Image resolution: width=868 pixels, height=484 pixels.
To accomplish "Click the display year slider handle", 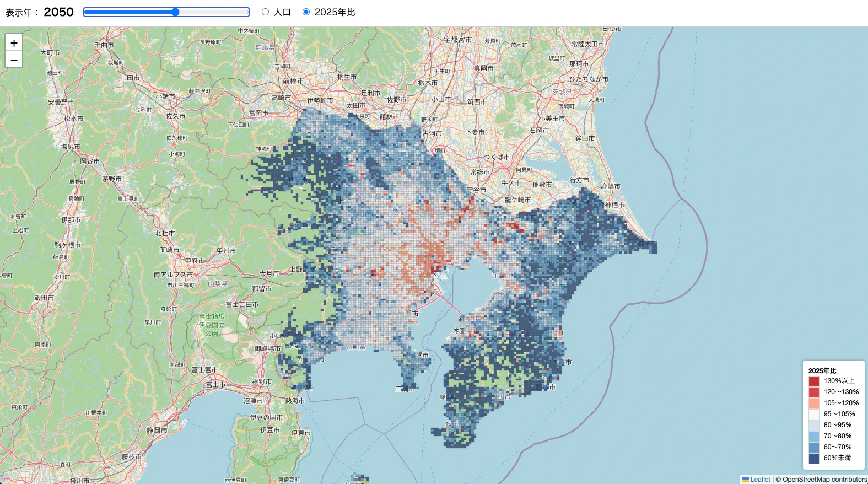I will coord(175,12).
